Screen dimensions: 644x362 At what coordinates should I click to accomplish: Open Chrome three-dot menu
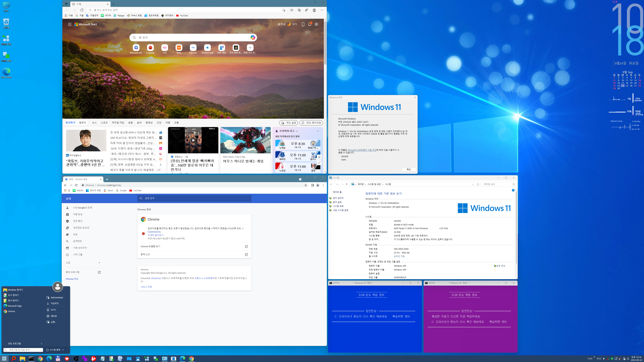(323, 185)
